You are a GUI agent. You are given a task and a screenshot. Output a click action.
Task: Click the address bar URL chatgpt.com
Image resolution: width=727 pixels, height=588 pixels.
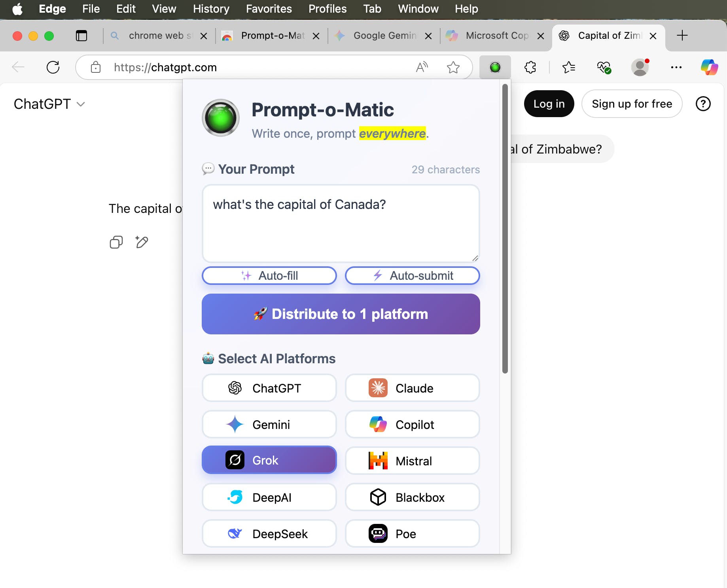pyautogui.click(x=165, y=67)
